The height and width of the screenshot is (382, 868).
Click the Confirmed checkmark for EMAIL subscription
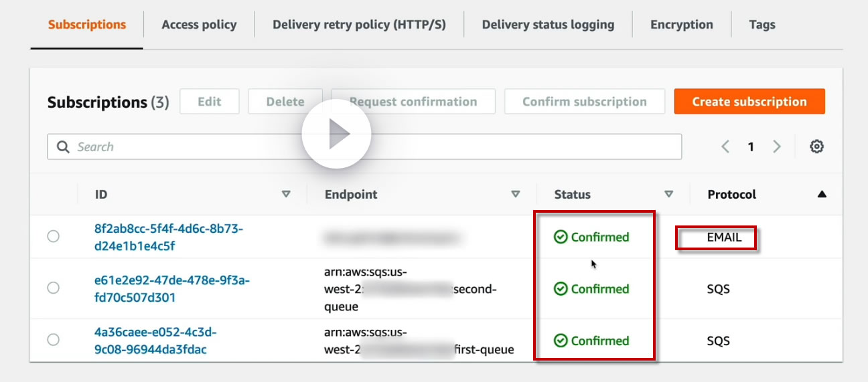coord(561,237)
